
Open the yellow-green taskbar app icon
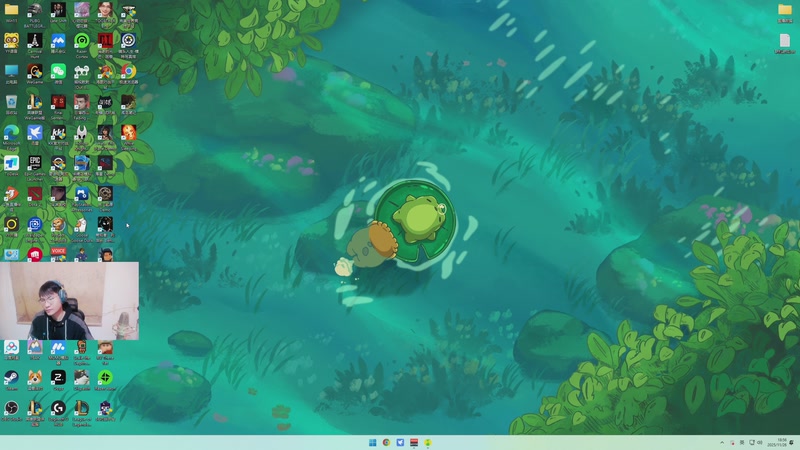coord(428,442)
